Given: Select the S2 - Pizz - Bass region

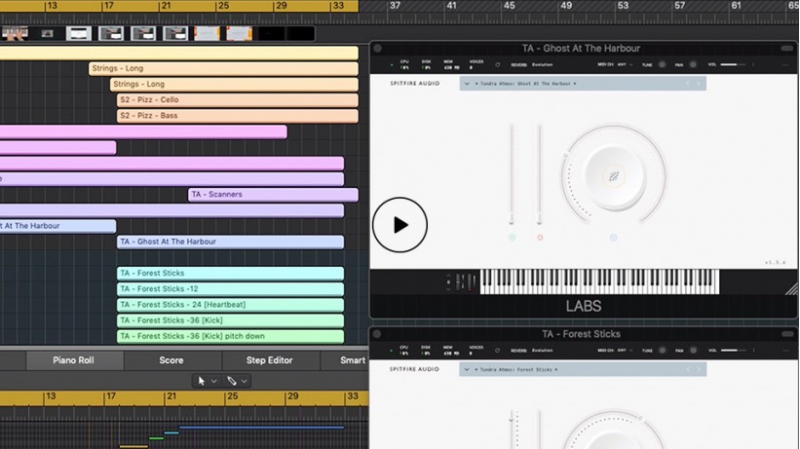Looking at the screenshot, I should point(237,116).
